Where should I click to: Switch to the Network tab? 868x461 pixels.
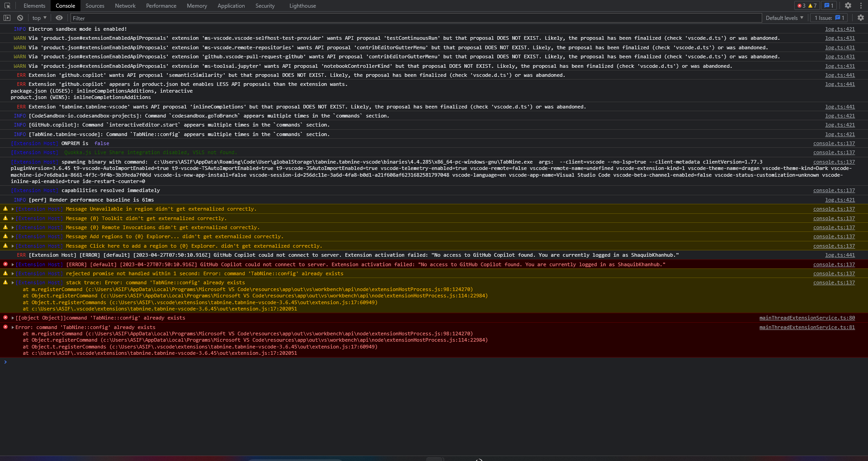click(125, 5)
